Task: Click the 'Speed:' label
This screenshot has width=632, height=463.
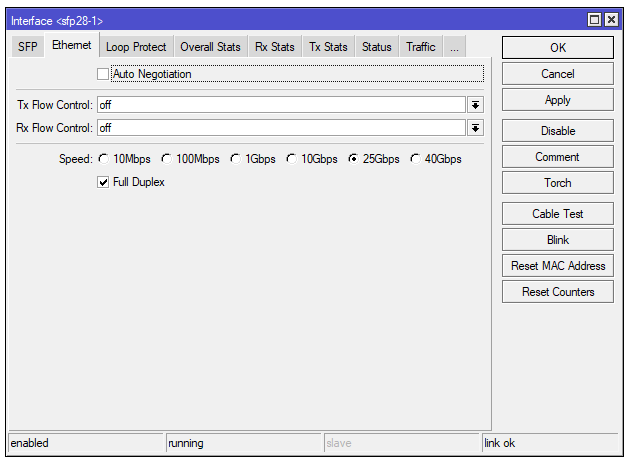Action: pos(76,159)
